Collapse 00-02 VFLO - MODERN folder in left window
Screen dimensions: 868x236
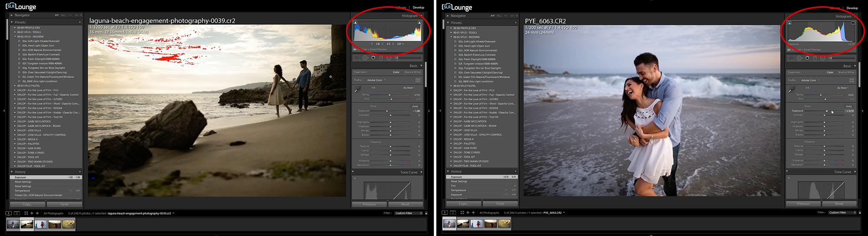15,36
